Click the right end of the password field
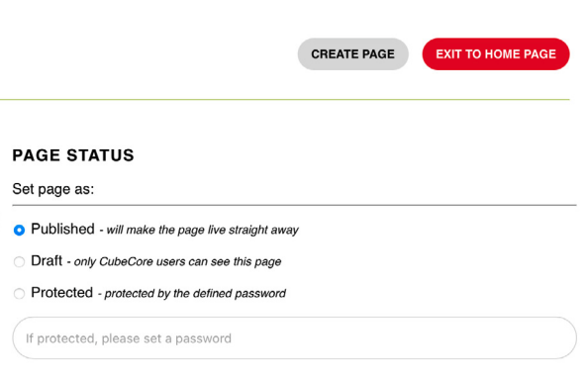This screenshot has height=382, width=588. point(562,338)
